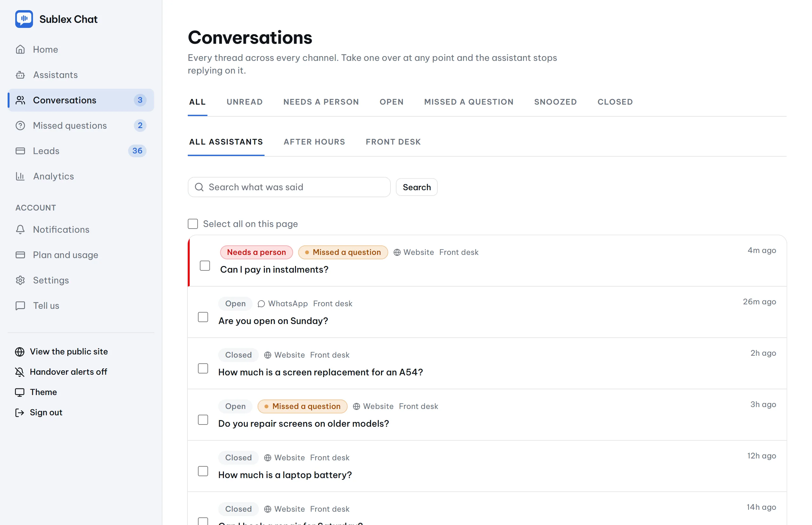
Task: Click the Theme monitor icon
Action: [x=20, y=392]
